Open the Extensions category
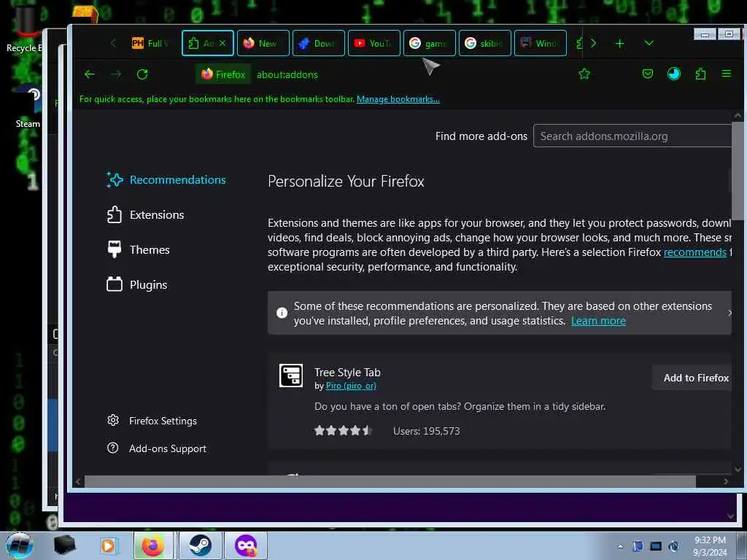The image size is (747, 560). [x=145, y=215]
